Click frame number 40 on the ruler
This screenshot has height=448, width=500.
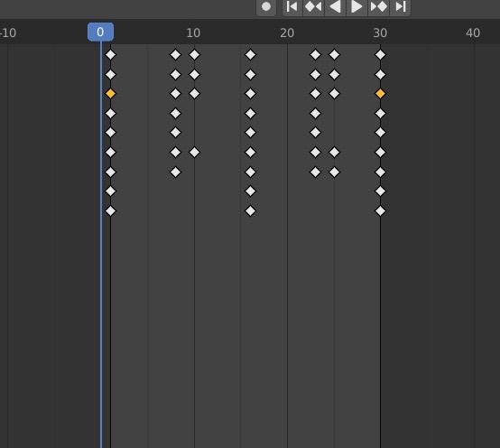tap(473, 33)
